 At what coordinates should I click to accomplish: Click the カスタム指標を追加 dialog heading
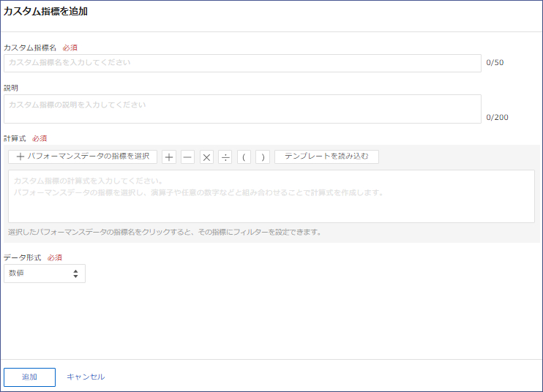tap(45, 12)
